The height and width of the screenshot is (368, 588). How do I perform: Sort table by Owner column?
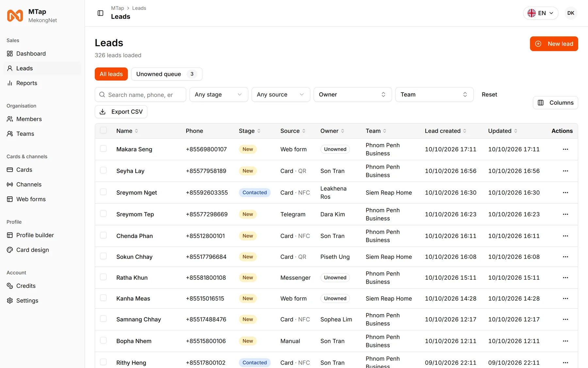(332, 131)
